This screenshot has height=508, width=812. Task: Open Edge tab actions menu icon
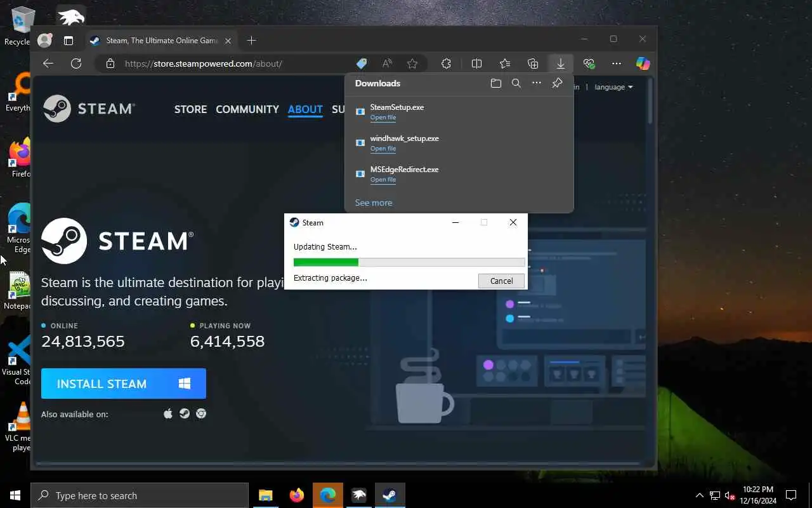(69, 41)
